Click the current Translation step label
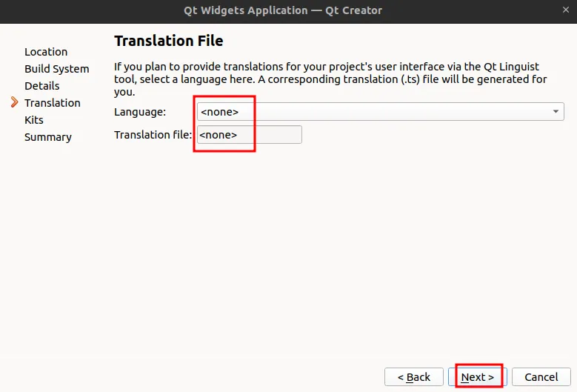 [x=53, y=103]
